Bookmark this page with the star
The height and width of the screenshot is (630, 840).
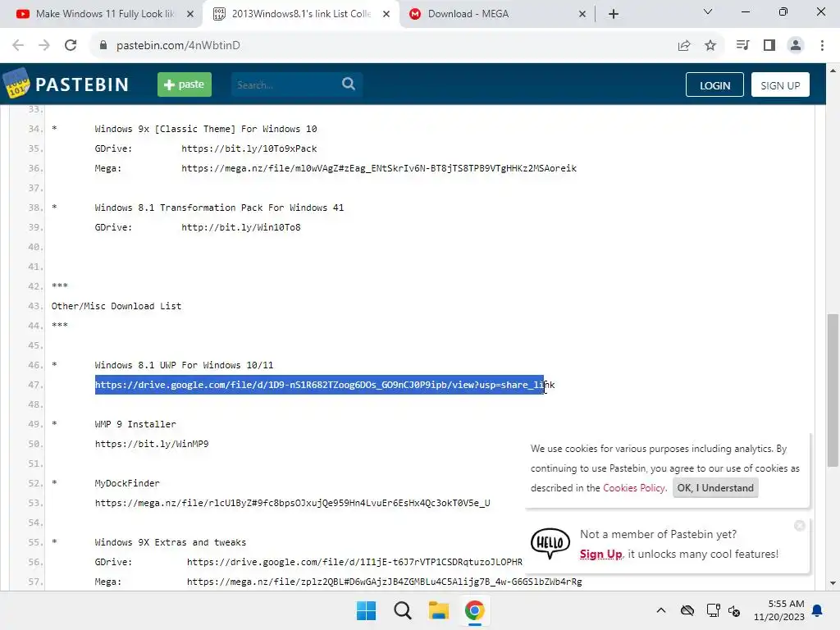[x=710, y=46]
